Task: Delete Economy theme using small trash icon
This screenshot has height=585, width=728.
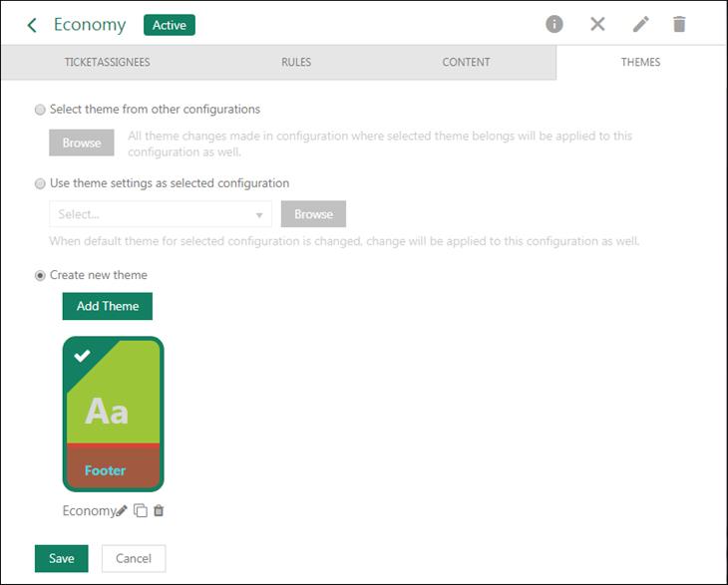Action: [159, 511]
